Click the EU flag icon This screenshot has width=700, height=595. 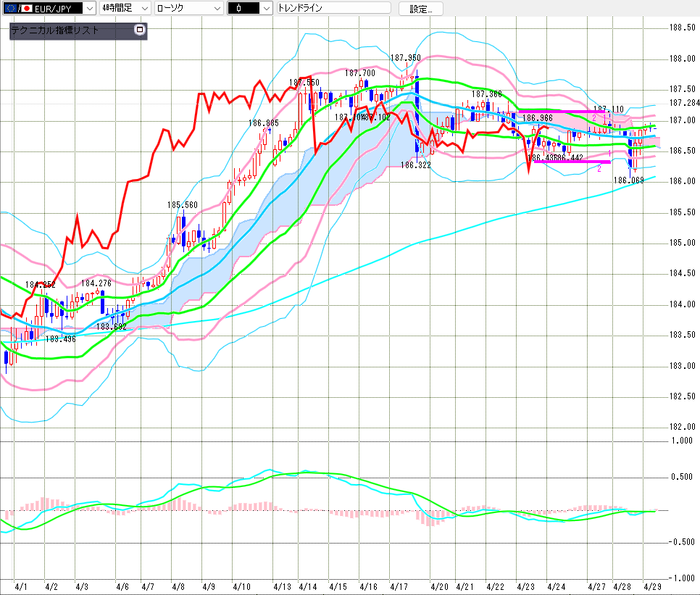point(11,9)
